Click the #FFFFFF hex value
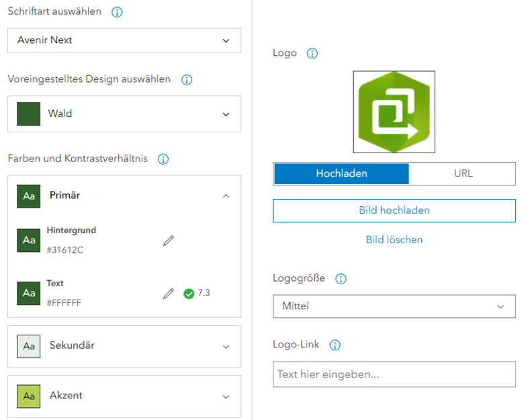This screenshot has height=420, width=524. pos(64,303)
